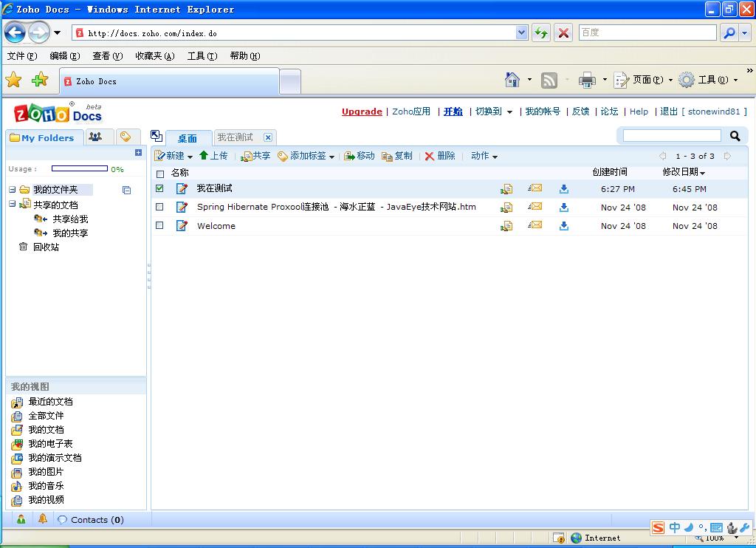Click the share icon in 我在测试 row
Screen dimensions: 756x548
[506, 189]
